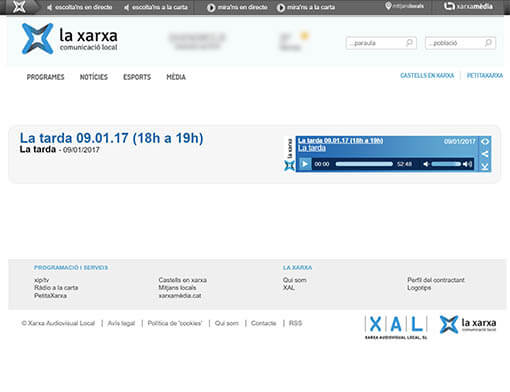
Task: Open the ESPORTS menu
Action: [x=137, y=77]
